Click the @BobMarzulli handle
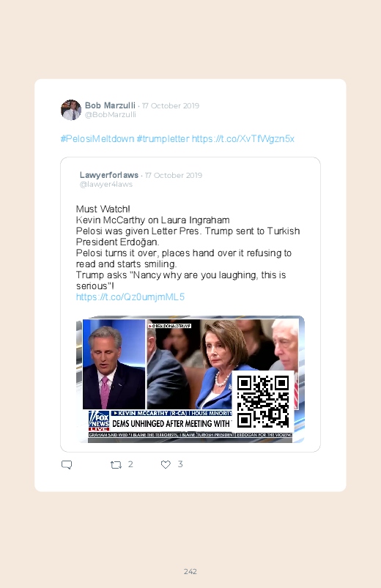 pyautogui.click(x=111, y=115)
